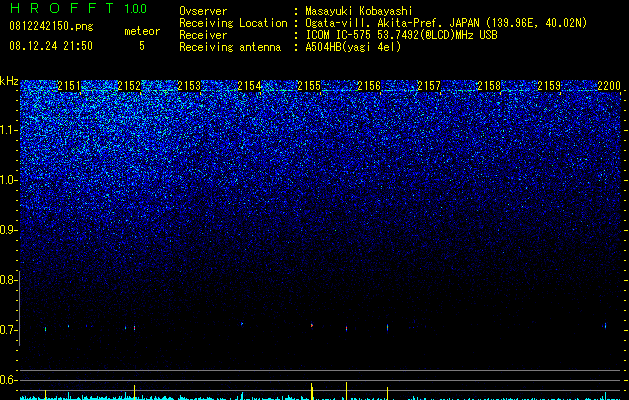Click the meteor count value 5
The height and width of the screenshot is (400, 629).
(x=142, y=46)
